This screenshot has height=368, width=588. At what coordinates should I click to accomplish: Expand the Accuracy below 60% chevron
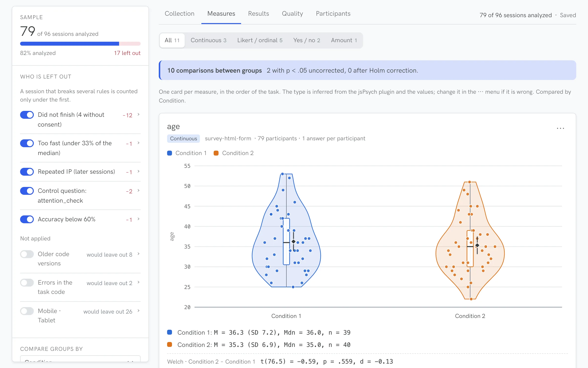point(138,219)
